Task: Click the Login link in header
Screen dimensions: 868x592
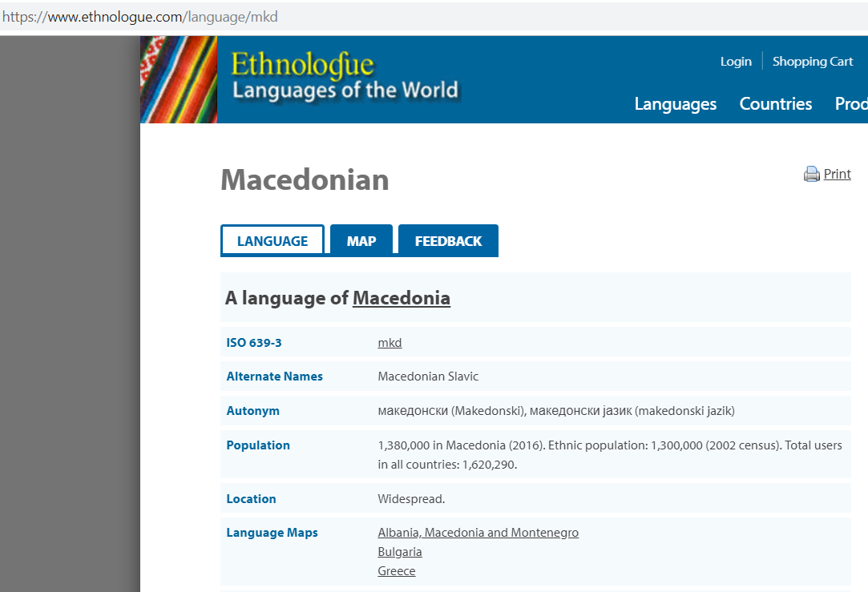Action: pos(736,62)
